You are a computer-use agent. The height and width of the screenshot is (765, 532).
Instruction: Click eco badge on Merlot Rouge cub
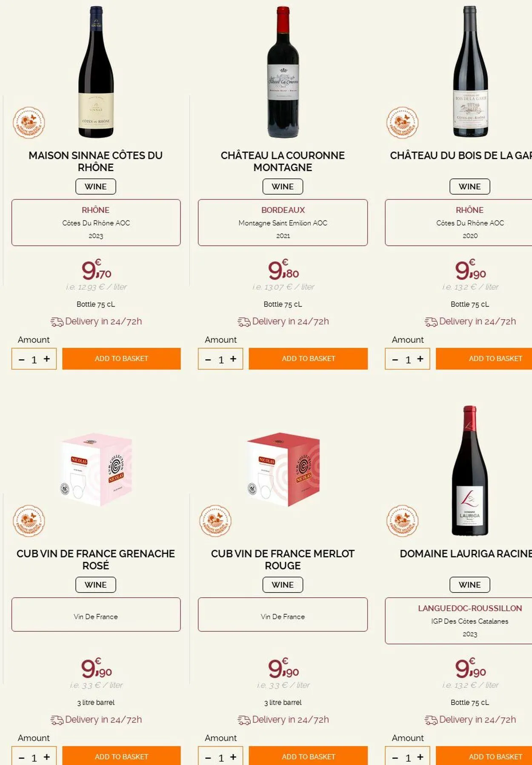pyautogui.click(x=215, y=521)
